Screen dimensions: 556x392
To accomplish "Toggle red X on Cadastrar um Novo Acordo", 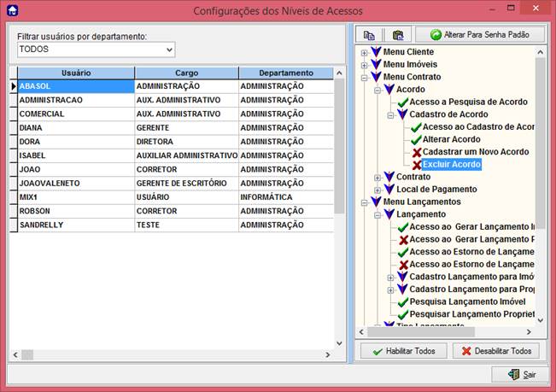I will pos(417,152).
